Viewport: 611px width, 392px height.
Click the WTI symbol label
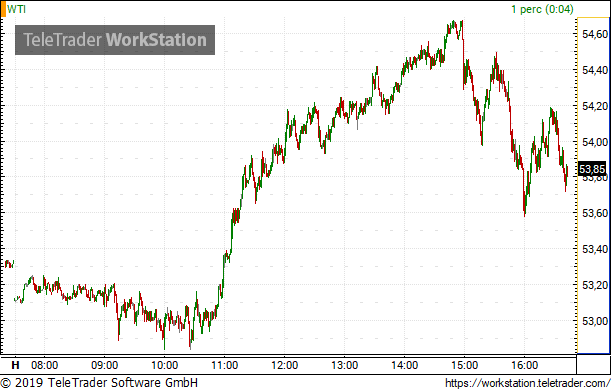(x=16, y=9)
